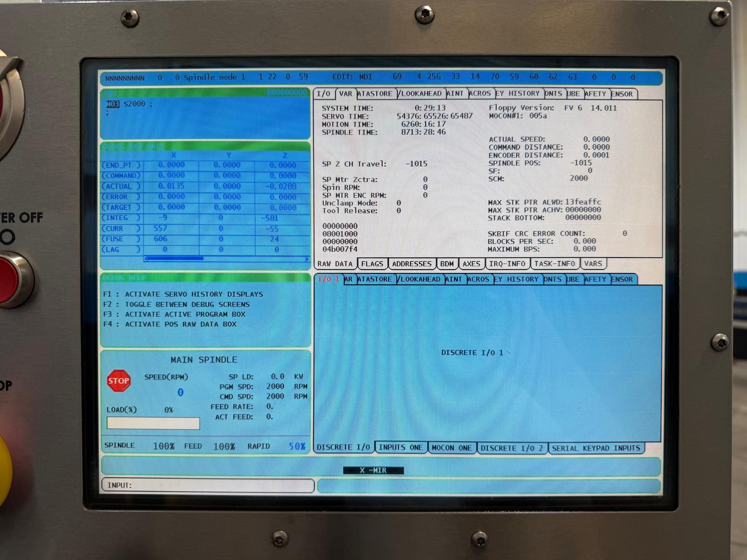747x560 pixels.
Task: Click the DISCRETE I/O 1 label in the blue panel
Action: (472, 353)
